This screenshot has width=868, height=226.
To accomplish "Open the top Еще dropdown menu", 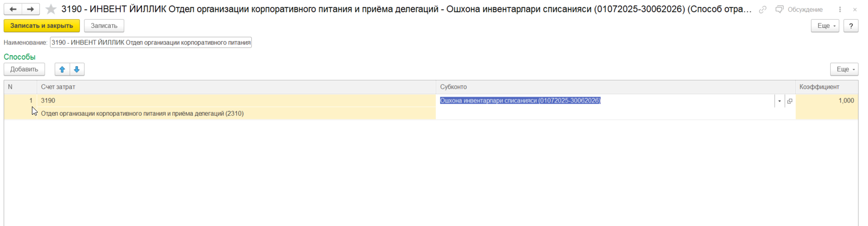I will (825, 26).
